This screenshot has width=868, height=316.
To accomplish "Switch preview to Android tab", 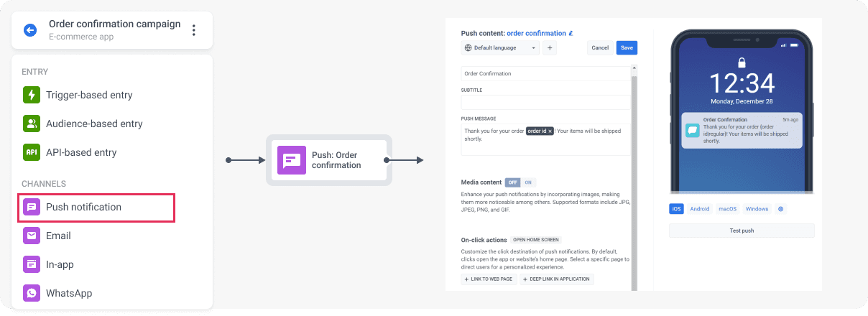I will tap(699, 209).
